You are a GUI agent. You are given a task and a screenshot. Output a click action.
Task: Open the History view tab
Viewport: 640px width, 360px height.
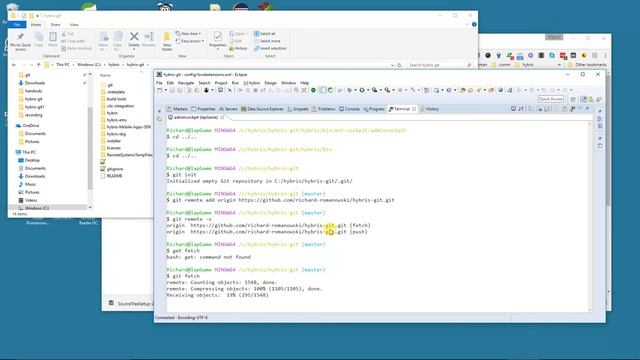pos(429,109)
